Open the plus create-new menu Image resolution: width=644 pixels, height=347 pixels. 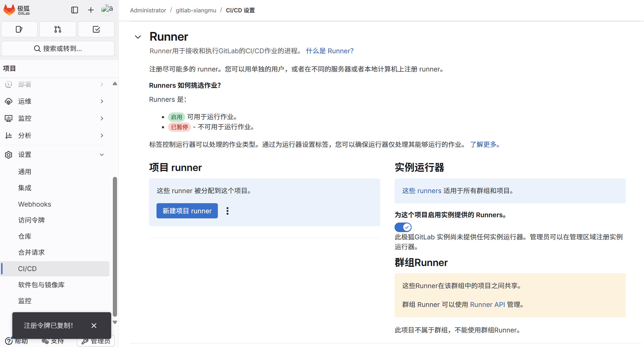tap(91, 10)
